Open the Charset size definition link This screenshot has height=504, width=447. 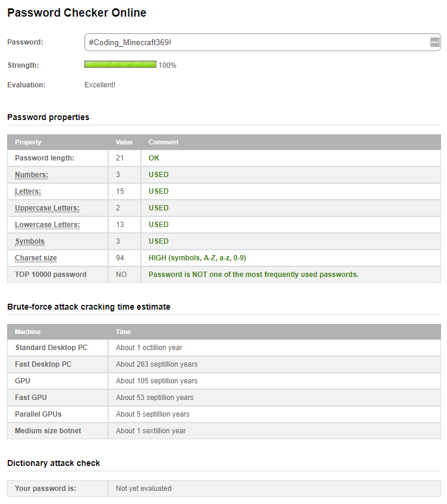(x=35, y=257)
